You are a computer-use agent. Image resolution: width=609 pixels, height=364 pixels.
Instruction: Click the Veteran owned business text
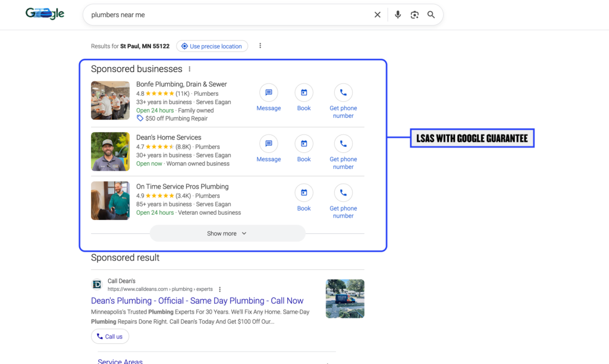(209, 212)
